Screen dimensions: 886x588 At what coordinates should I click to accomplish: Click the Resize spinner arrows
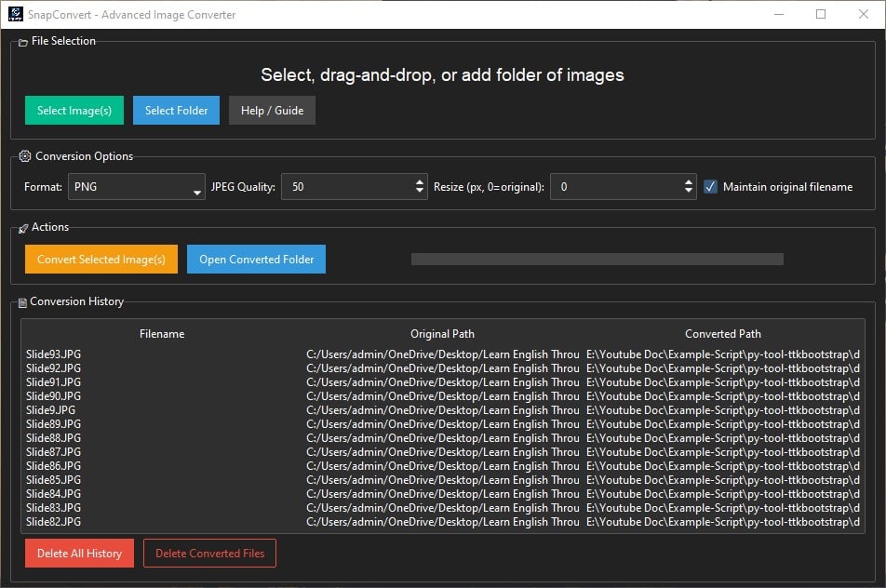pyautogui.click(x=689, y=187)
